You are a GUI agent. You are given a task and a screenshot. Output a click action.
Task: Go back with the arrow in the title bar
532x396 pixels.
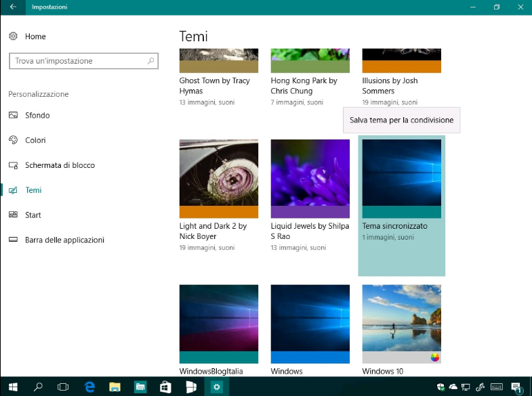[x=13, y=7]
